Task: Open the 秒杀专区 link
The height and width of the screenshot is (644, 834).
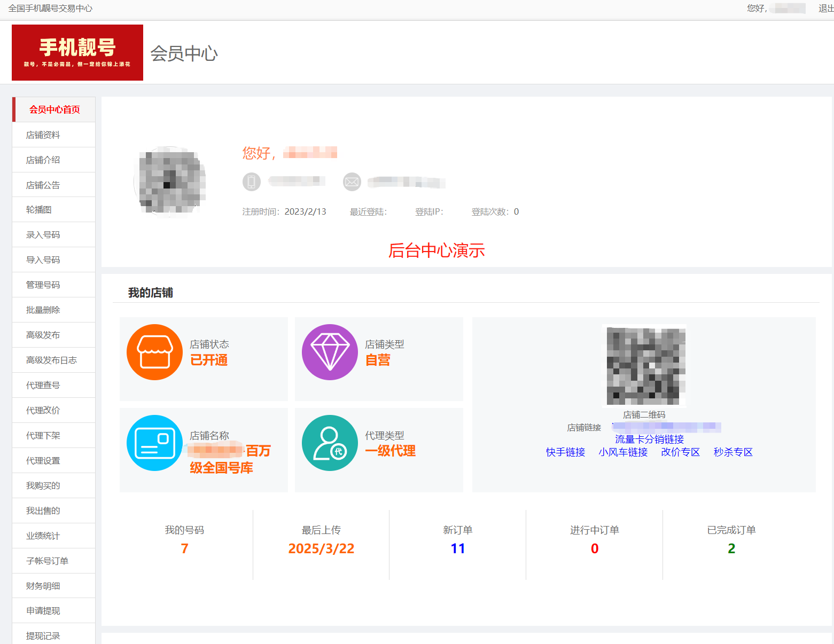Action: 733,452
